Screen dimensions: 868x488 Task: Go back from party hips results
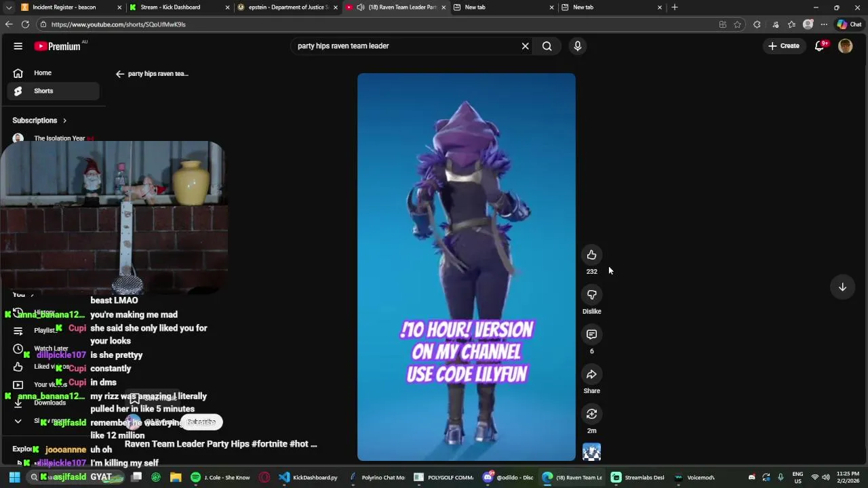tap(120, 74)
